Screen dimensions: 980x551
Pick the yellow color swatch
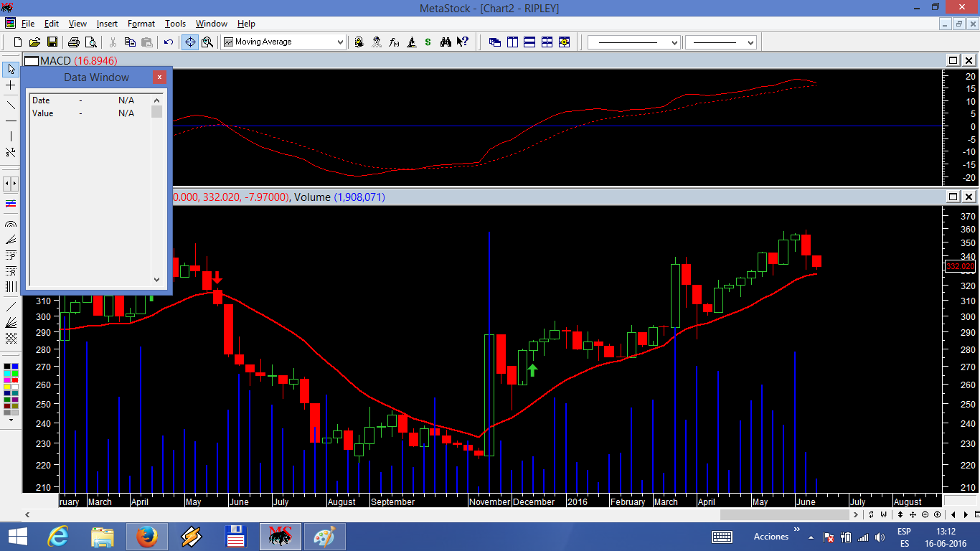(x=6, y=387)
